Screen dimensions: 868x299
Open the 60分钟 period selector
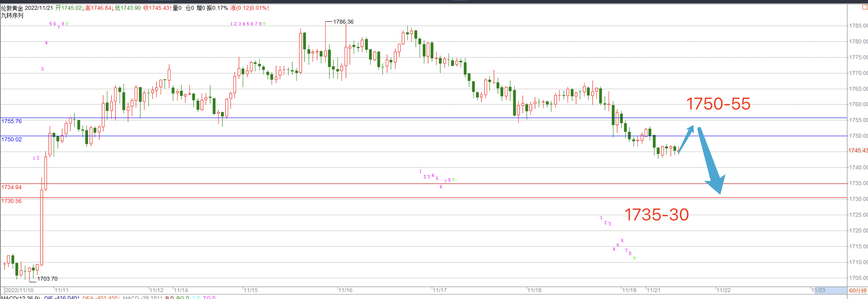click(x=858, y=290)
